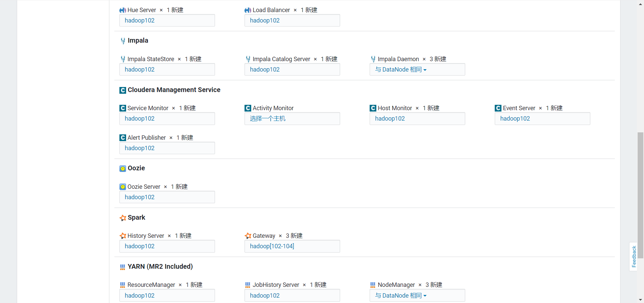Click the NodeManager role icon

tap(373, 285)
